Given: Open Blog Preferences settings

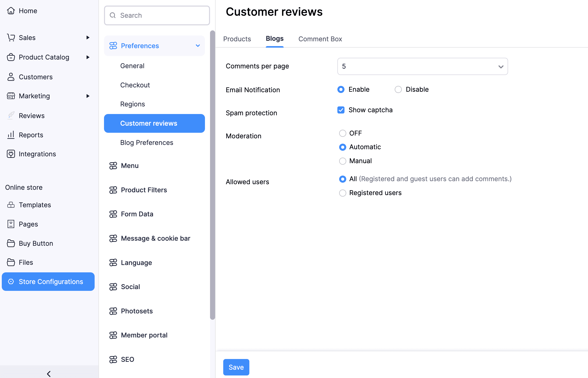Looking at the screenshot, I should [147, 143].
